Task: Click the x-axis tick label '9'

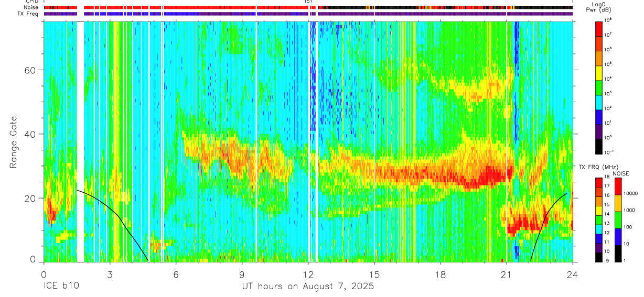Action: 242,274
